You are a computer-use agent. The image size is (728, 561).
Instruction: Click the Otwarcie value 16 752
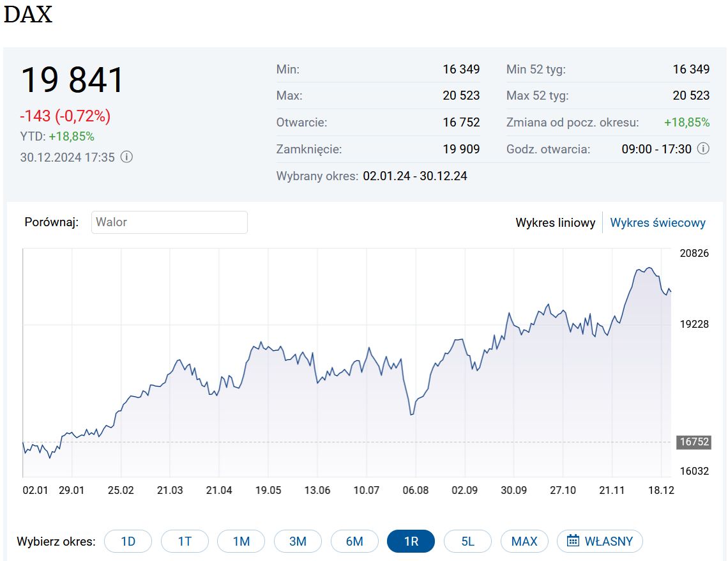click(x=461, y=123)
